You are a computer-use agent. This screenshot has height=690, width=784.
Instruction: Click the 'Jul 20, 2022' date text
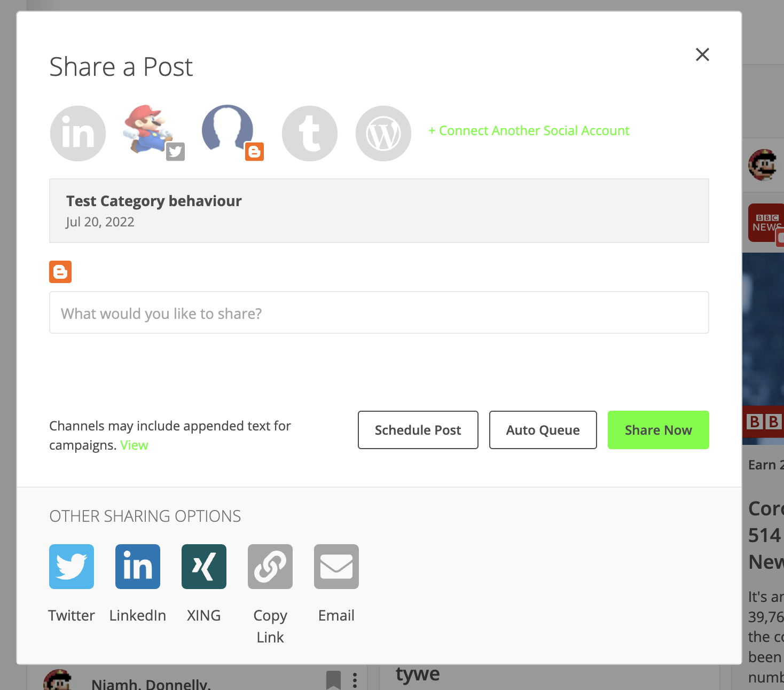pyautogui.click(x=100, y=222)
